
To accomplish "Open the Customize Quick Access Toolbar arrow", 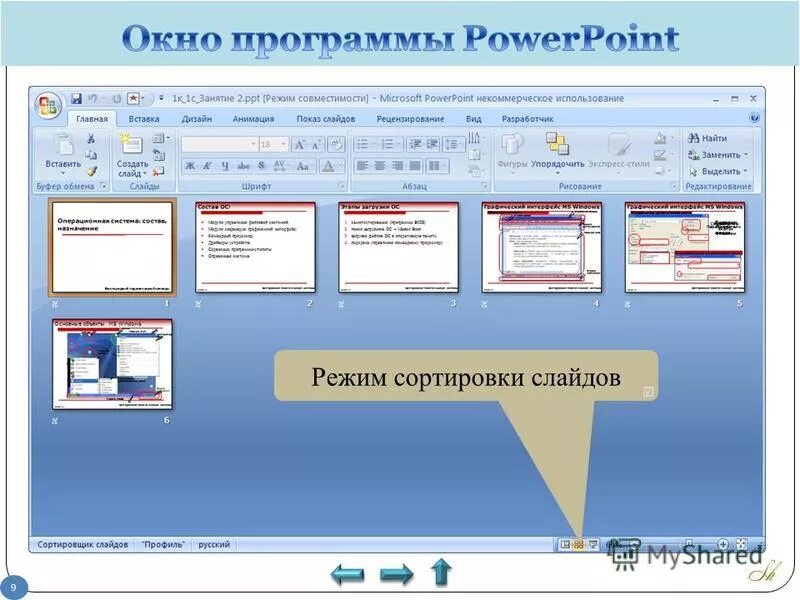I will point(161,98).
